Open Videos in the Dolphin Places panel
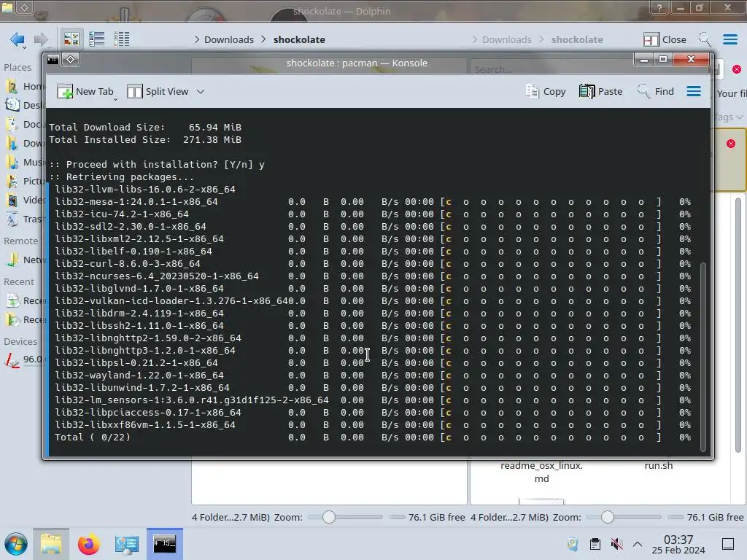 [x=24, y=200]
